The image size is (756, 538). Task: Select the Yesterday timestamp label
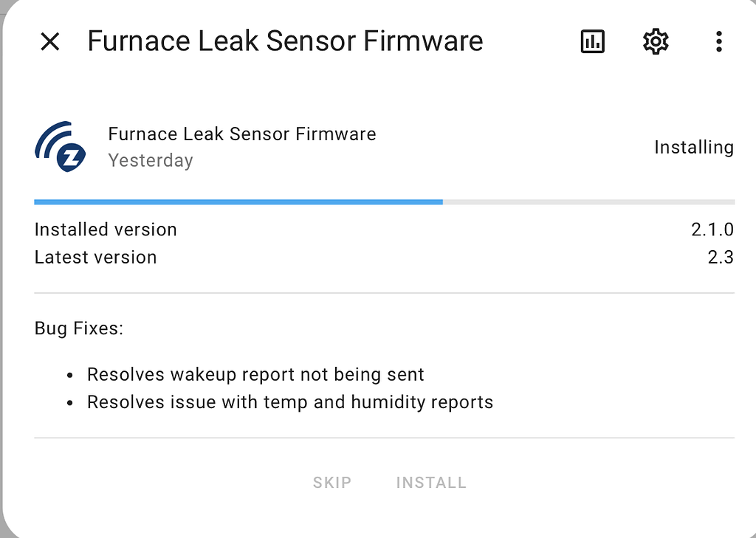(151, 160)
